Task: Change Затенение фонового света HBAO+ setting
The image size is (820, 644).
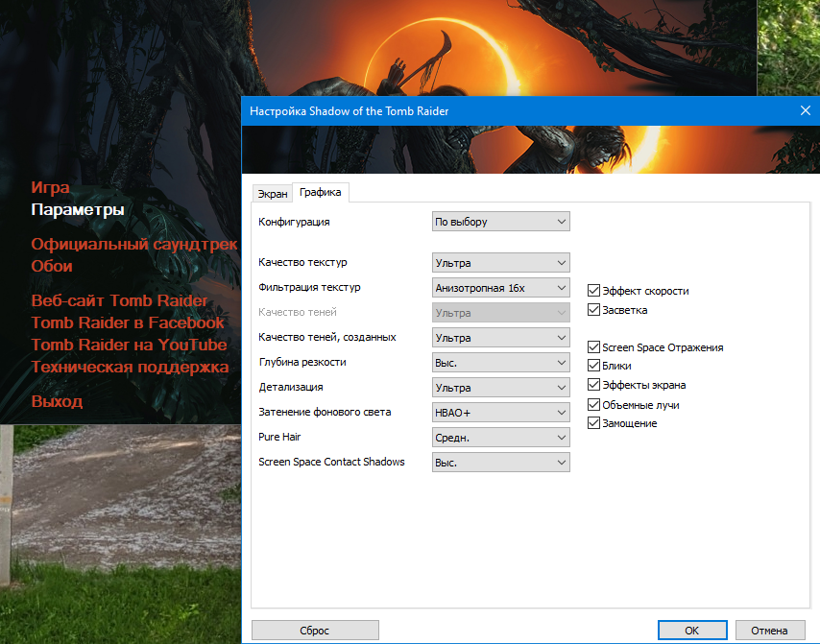Action: click(x=500, y=413)
